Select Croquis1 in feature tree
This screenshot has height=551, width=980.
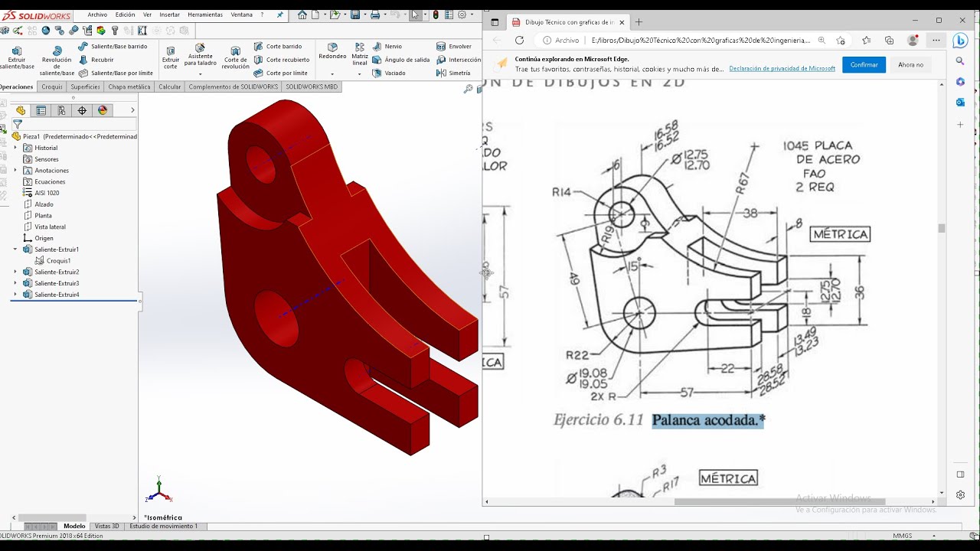coord(58,261)
